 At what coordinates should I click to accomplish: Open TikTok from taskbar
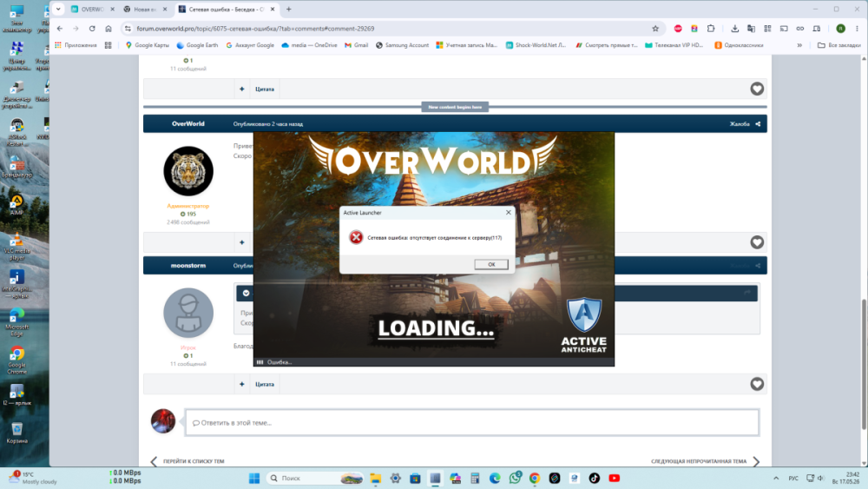pos(594,478)
